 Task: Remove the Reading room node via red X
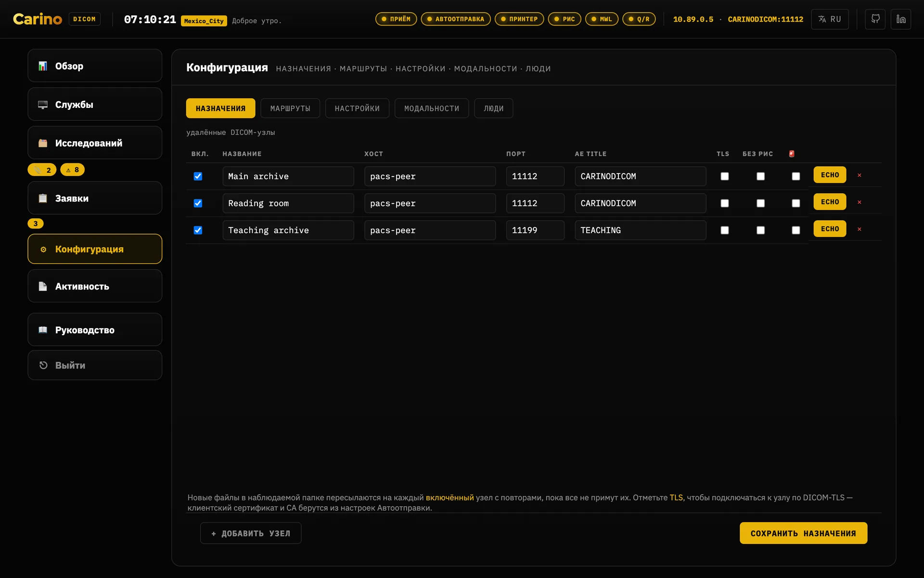click(860, 202)
